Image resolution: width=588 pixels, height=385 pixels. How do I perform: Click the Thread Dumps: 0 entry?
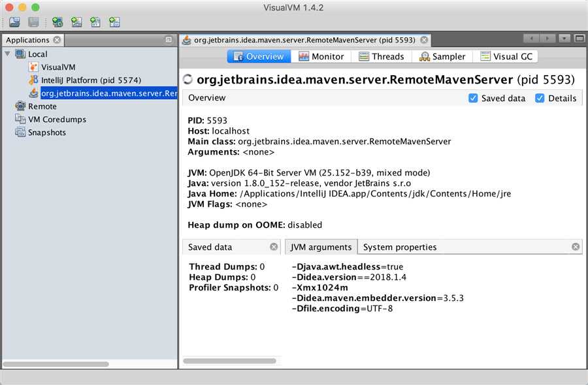click(227, 267)
